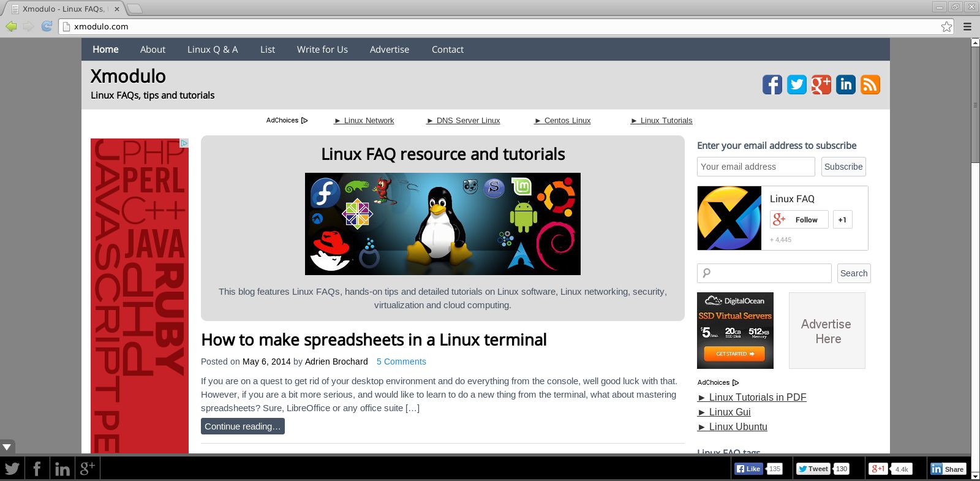Click the scrollbar down arrow
The image size is (980, 481).
[x=975, y=475]
